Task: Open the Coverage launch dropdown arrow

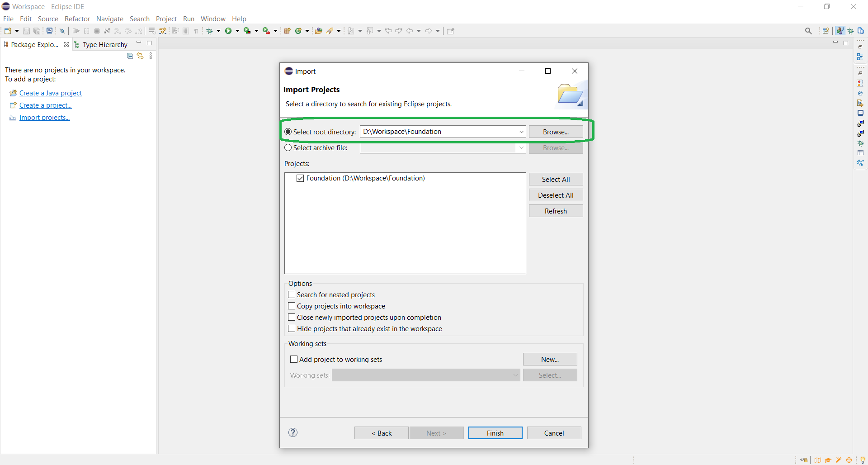Action: (256, 31)
